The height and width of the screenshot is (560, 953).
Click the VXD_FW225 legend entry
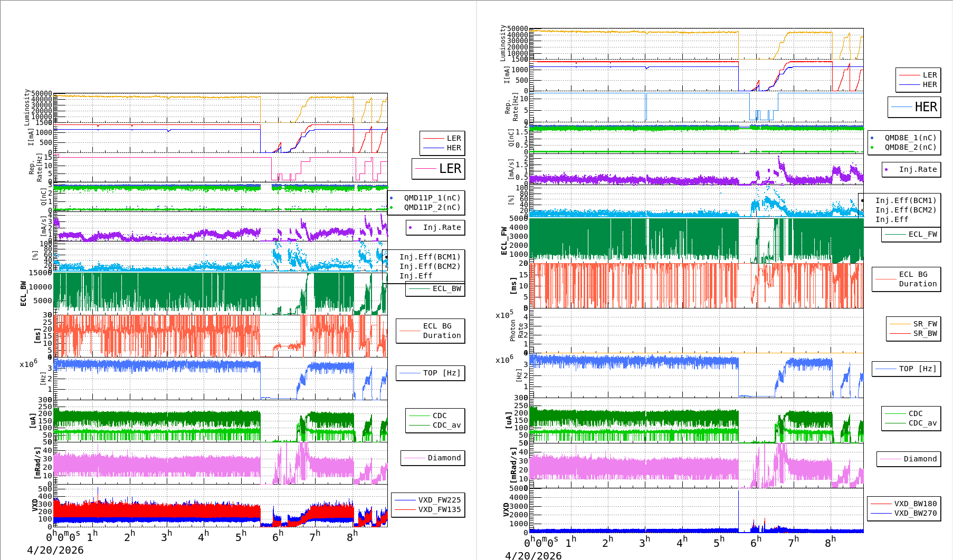439,500
